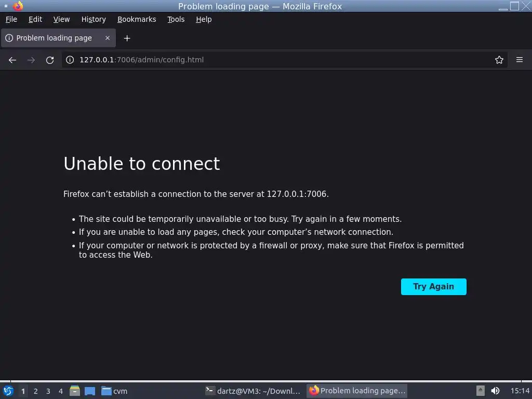
Task: Open the volume control speaker icon
Action: (x=495, y=391)
